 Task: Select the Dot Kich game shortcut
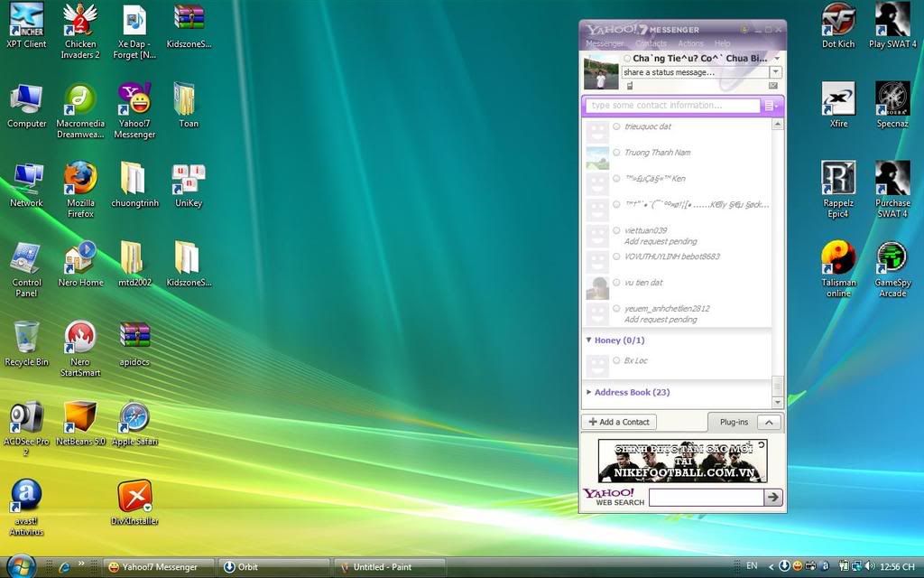pos(838,26)
